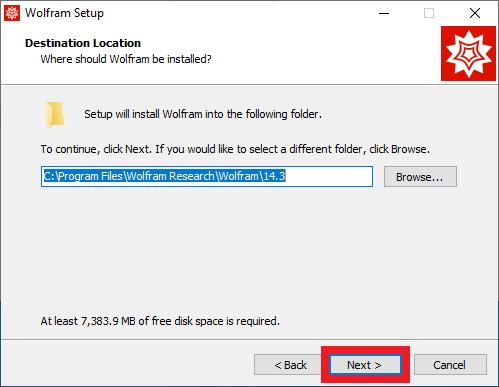
Task: Click the Wolfram Setup title bar icon
Action: 12,13
